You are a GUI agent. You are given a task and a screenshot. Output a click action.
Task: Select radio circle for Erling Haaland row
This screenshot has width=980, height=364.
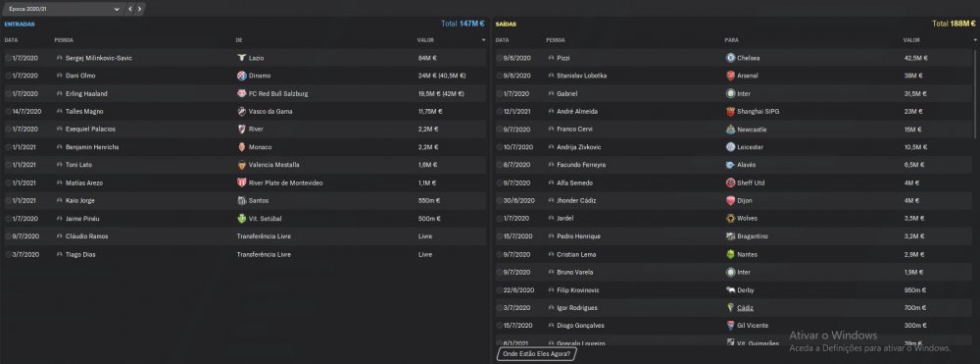8,93
